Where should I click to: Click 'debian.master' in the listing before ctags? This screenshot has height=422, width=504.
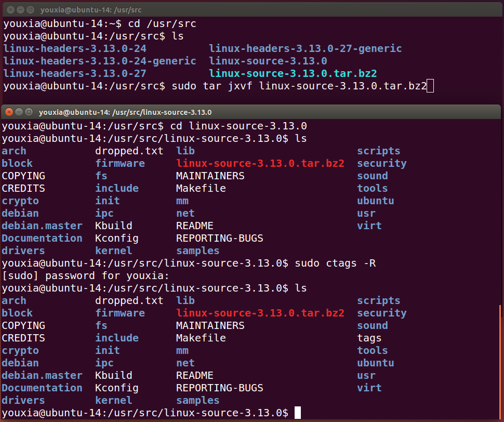[x=42, y=226]
